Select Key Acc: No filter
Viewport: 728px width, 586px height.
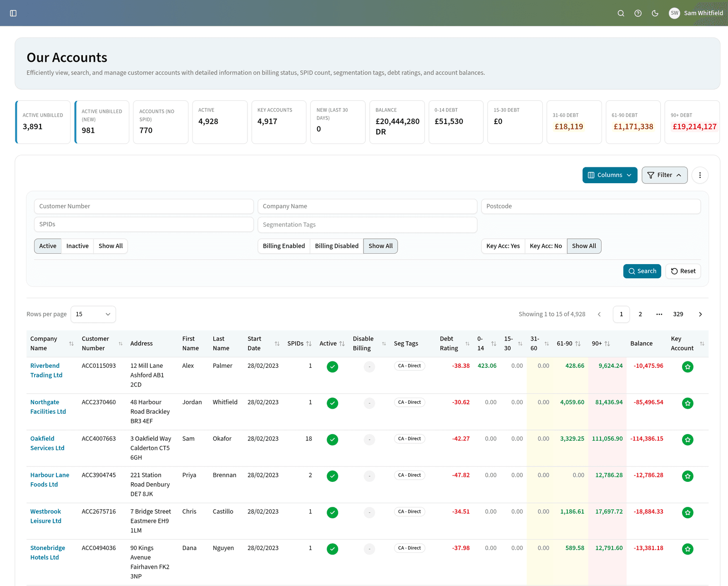pyautogui.click(x=546, y=246)
